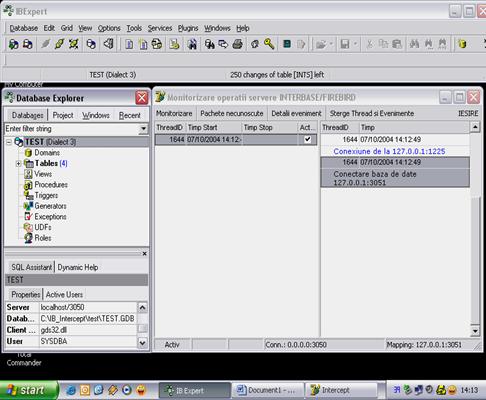Open the Domains node in explorer

pos(47,153)
